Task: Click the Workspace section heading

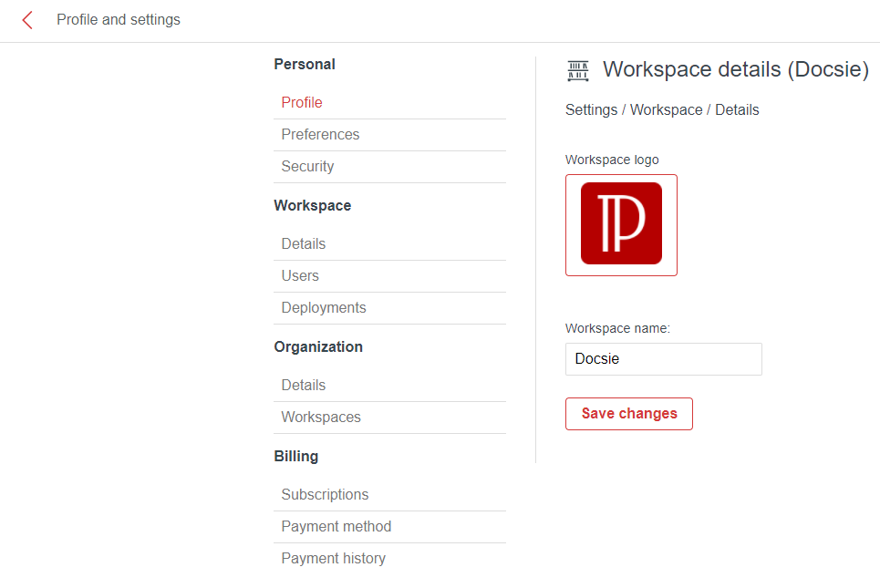Action: [x=313, y=206]
